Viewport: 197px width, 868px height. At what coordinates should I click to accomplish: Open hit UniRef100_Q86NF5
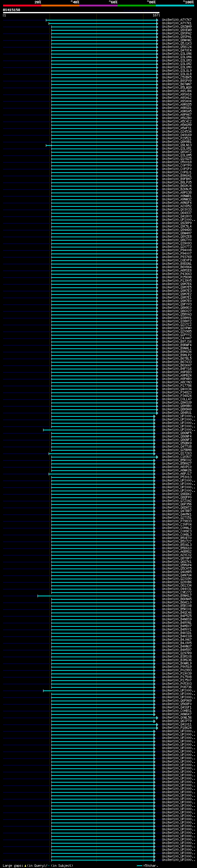[177, 433]
